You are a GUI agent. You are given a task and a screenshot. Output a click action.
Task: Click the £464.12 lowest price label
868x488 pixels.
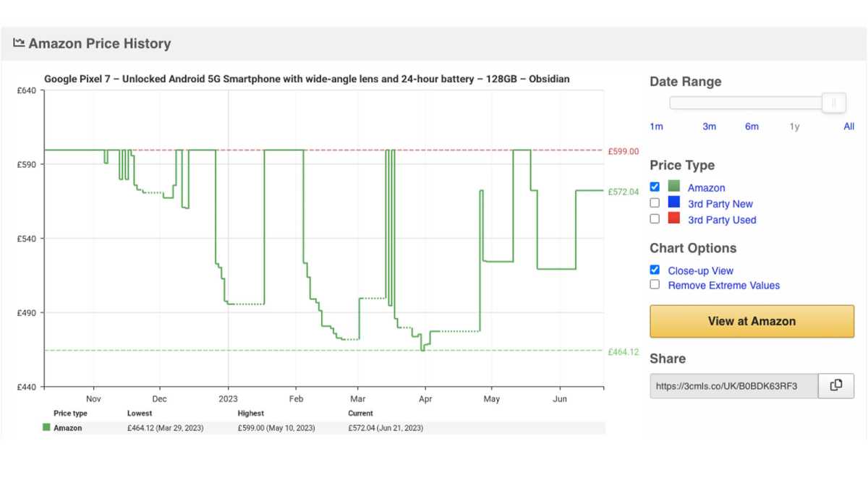pyautogui.click(x=624, y=351)
